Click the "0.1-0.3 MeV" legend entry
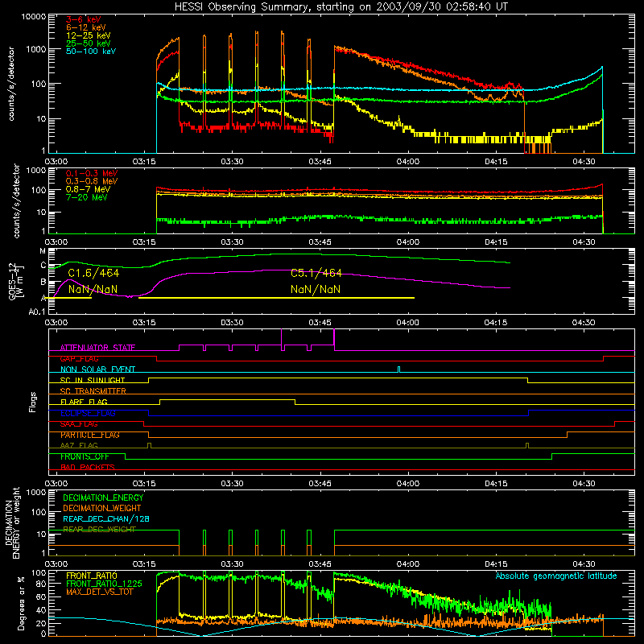The width and height of the screenshot is (644, 644). [92, 173]
